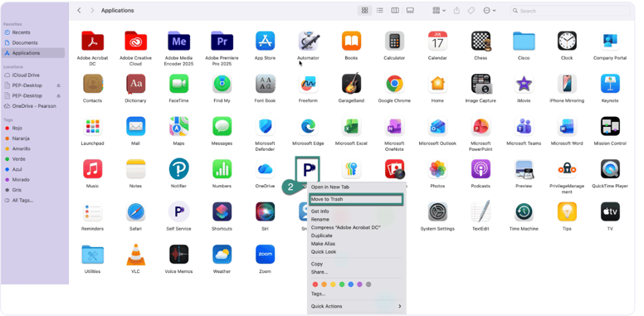The image size is (644, 316).
Task: Select the App Store icon
Action: [265, 41]
